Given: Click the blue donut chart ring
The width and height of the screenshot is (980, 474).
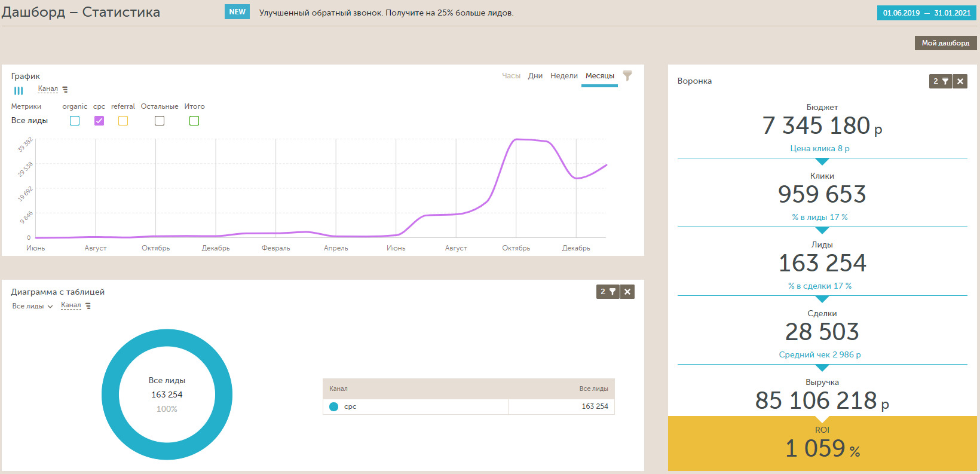Looking at the screenshot, I should click(x=110, y=395).
